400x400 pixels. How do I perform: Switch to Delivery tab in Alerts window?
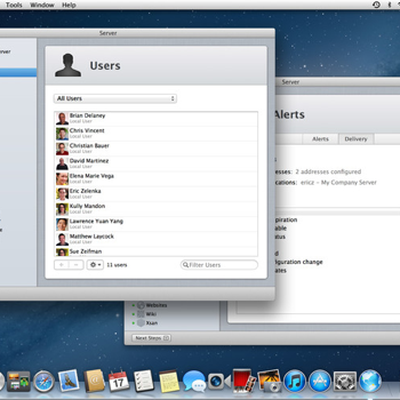pos(356,139)
